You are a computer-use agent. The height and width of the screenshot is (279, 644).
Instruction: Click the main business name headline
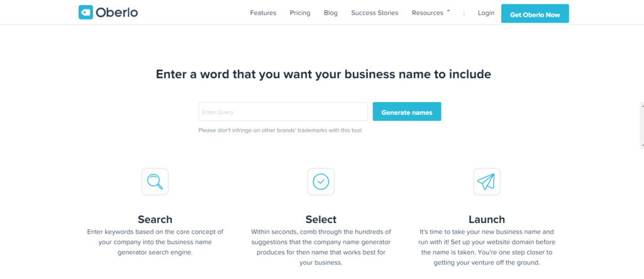(323, 74)
